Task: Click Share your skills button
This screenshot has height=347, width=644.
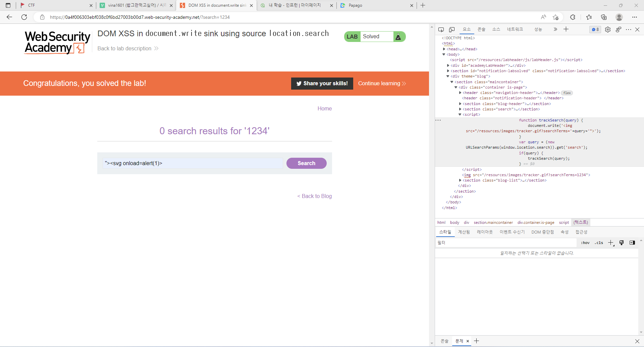Action: (322, 84)
